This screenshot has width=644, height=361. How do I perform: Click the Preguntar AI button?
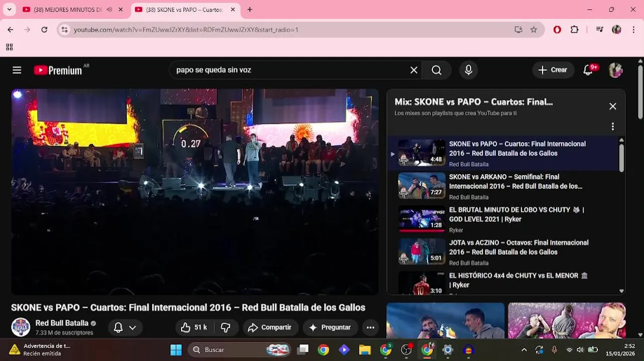(x=330, y=327)
